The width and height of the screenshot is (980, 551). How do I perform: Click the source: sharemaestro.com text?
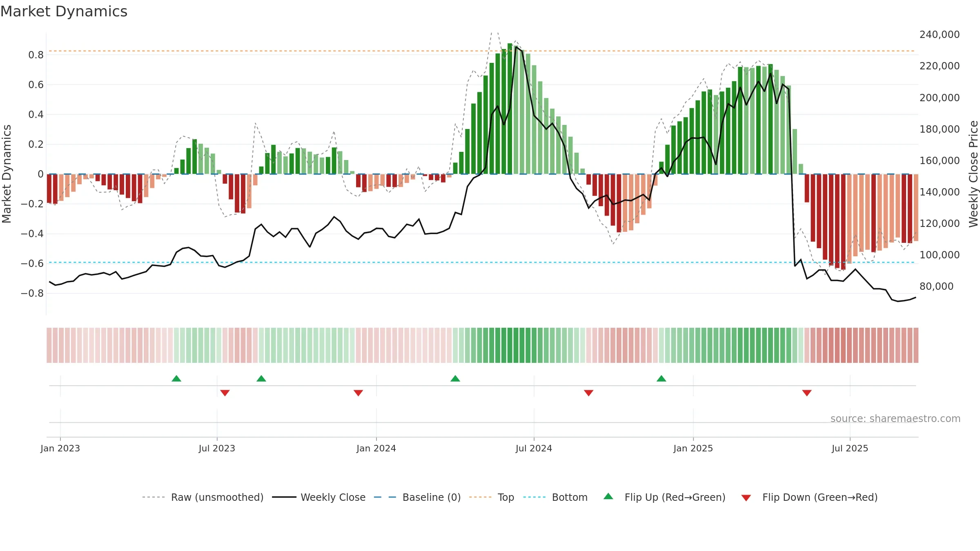(895, 419)
